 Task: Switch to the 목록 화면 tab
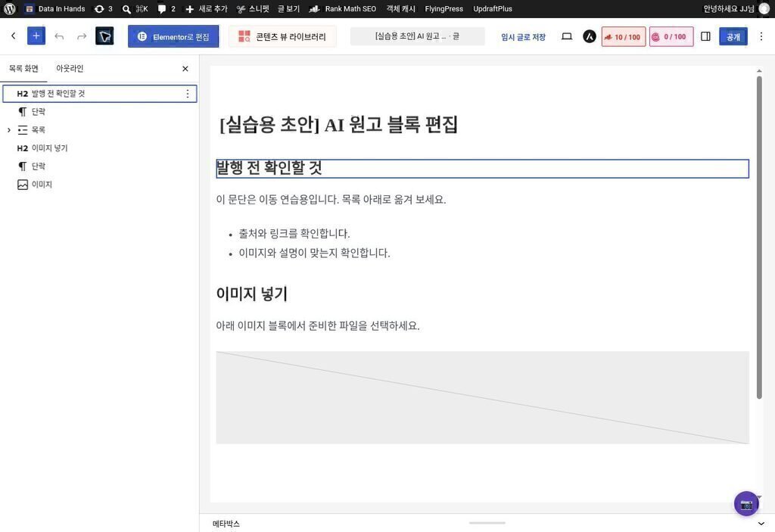pyautogui.click(x=23, y=68)
